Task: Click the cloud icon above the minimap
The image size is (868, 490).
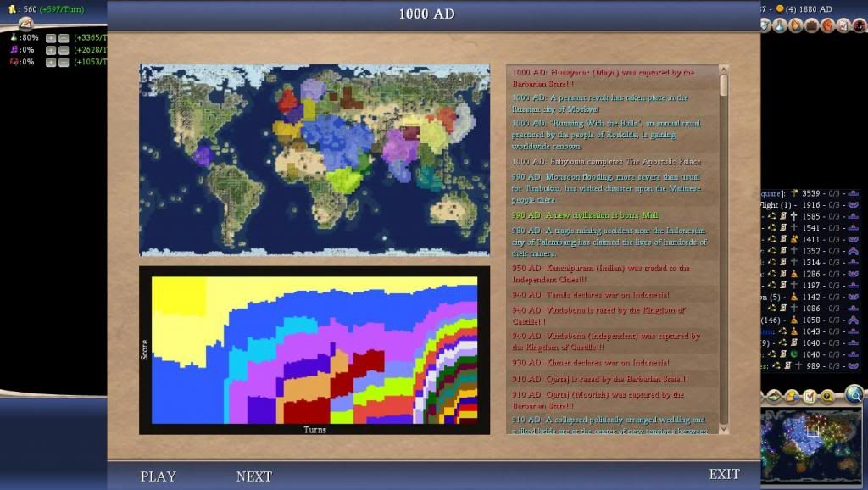Action: [x=792, y=396]
